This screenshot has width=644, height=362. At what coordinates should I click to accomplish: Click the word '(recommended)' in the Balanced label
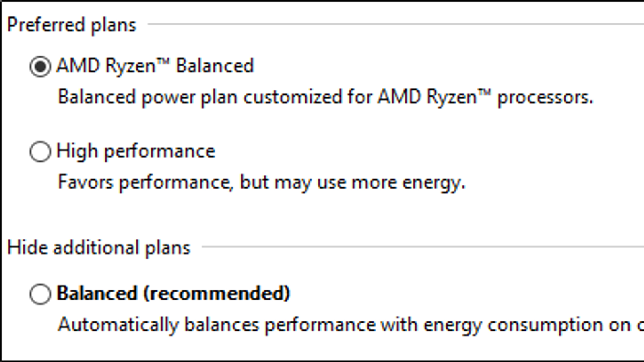click(217, 293)
